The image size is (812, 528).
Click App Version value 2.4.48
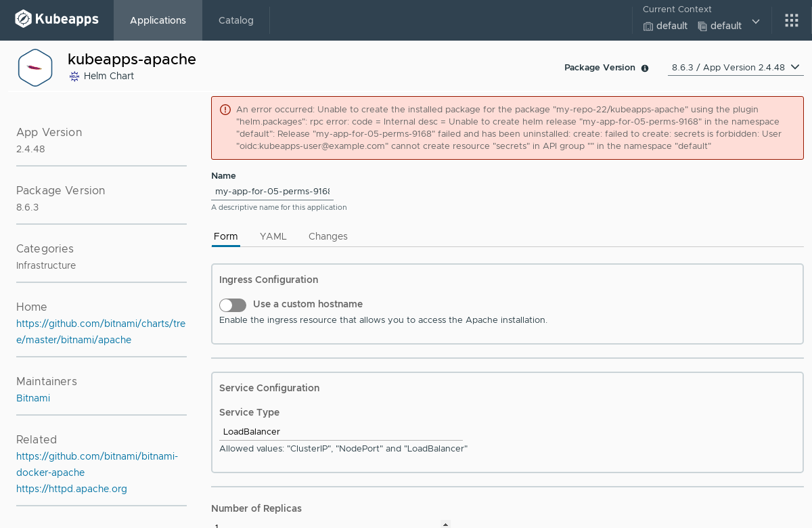point(30,149)
